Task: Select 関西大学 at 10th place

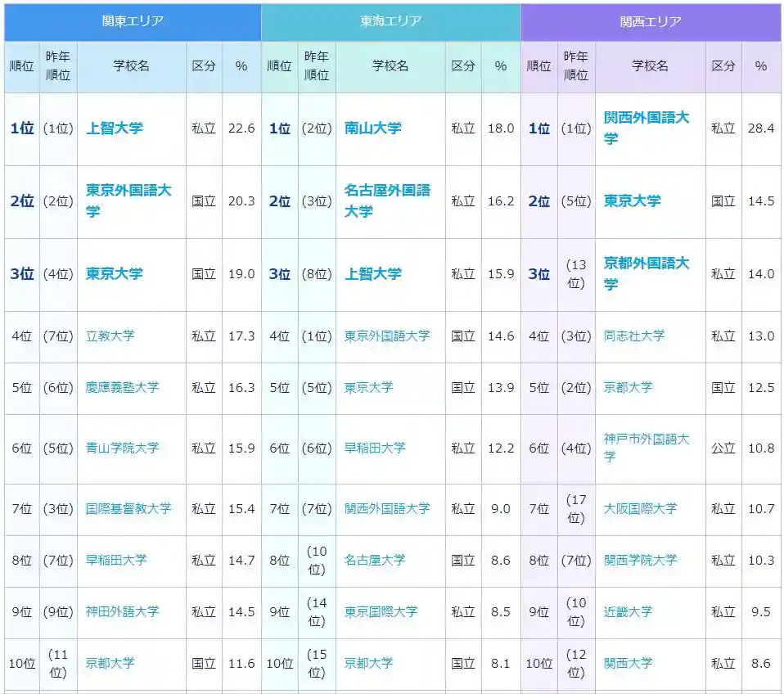Action: [628, 663]
